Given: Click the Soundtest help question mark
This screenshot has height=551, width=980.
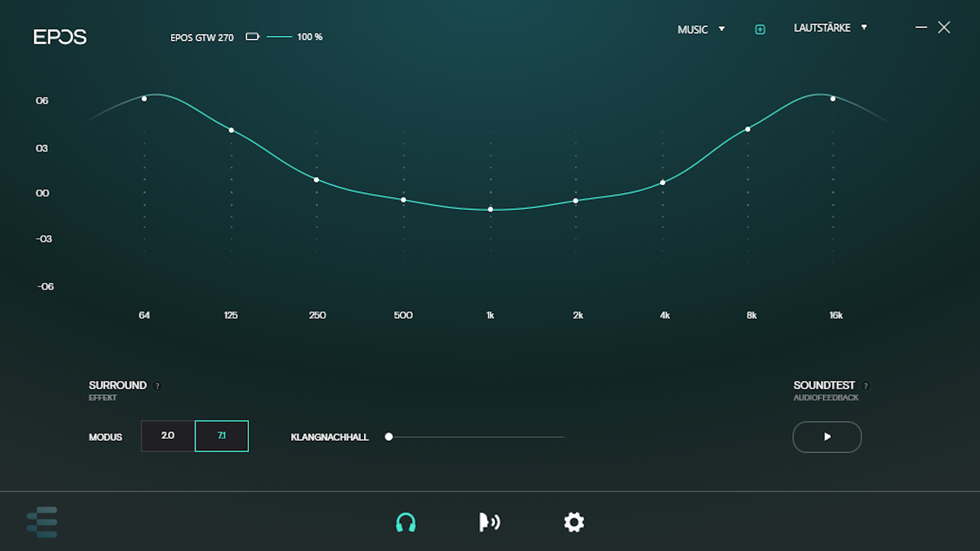Looking at the screenshot, I should pyautogui.click(x=866, y=386).
